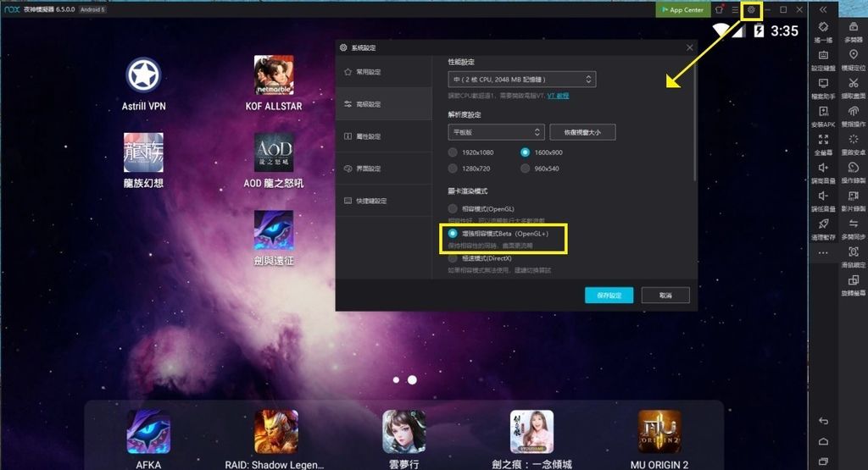Click the Wi-Fi icon in status bar
The width and height of the screenshot is (868, 470).
[722, 30]
